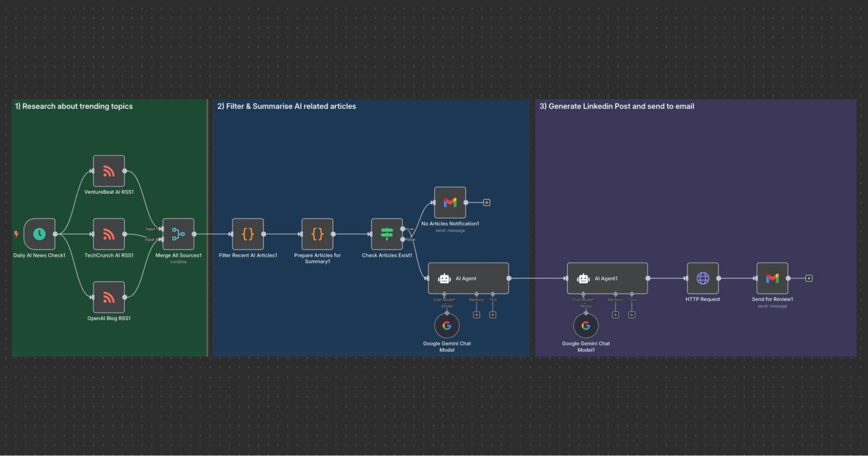Select the Merge All Sources1 node

click(x=178, y=234)
